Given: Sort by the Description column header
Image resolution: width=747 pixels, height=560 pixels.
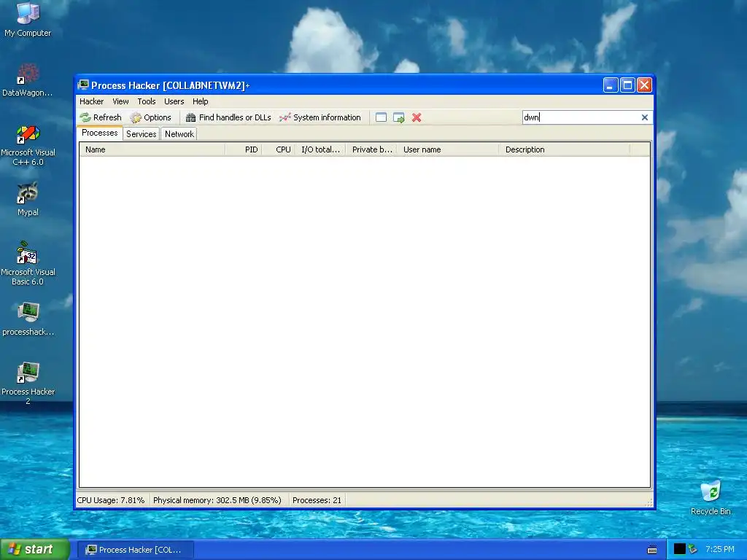Looking at the screenshot, I should tap(564, 149).
